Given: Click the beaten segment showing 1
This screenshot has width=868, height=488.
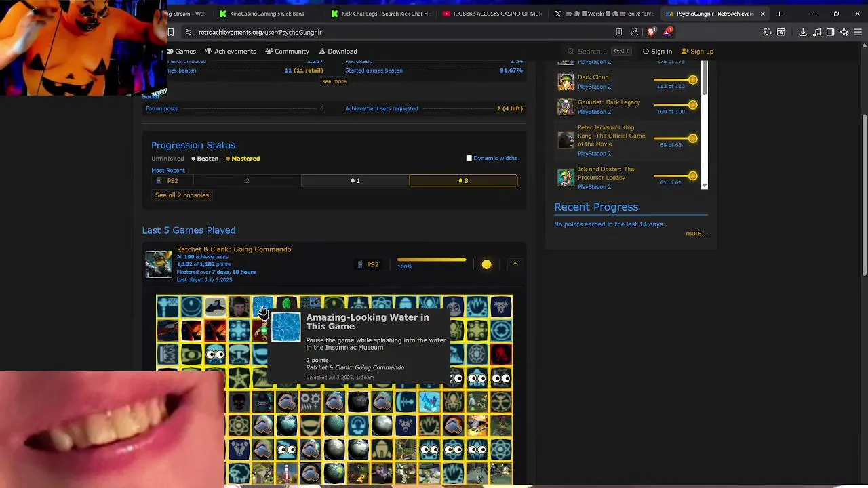Looking at the screenshot, I should click(x=355, y=180).
